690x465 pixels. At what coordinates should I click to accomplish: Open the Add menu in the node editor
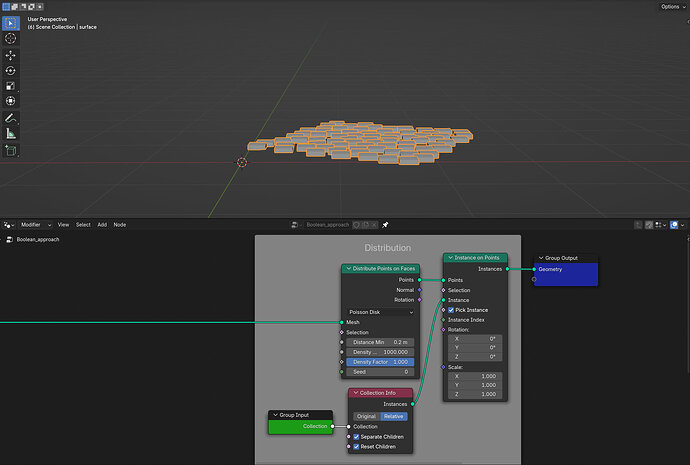coord(102,225)
